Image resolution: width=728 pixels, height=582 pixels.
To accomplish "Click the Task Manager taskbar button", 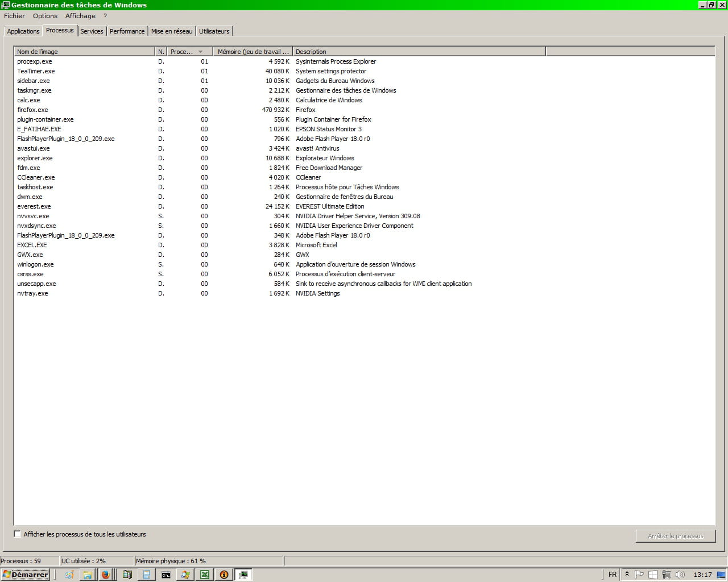I will click(243, 575).
